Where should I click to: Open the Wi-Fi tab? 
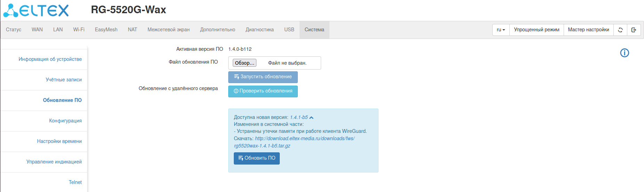click(x=79, y=30)
